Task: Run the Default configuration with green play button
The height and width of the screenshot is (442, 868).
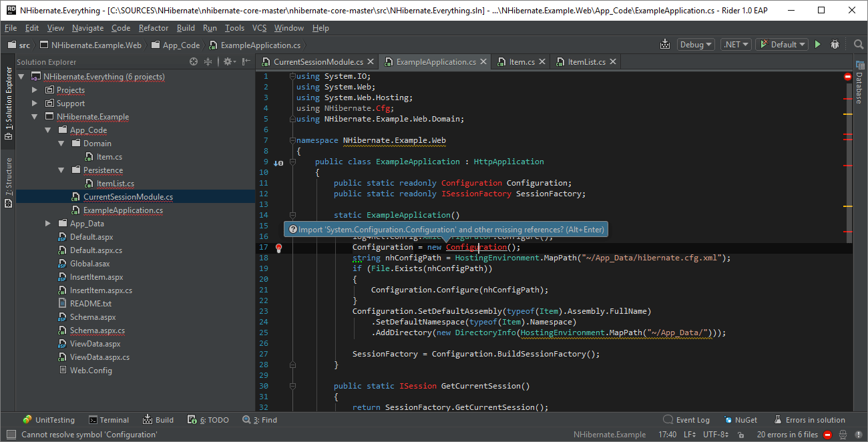Action: coord(817,45)
